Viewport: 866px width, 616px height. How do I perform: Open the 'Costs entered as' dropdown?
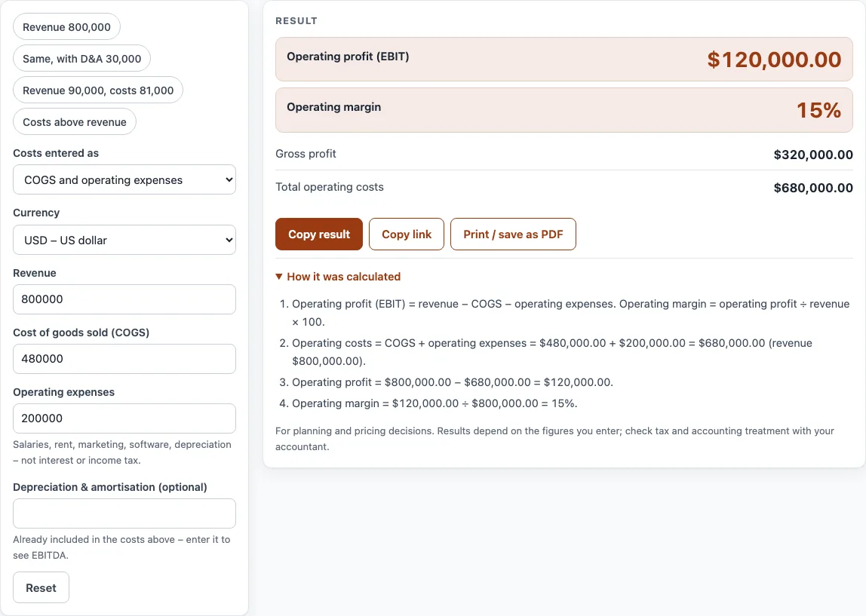click(x=124, y=180)
